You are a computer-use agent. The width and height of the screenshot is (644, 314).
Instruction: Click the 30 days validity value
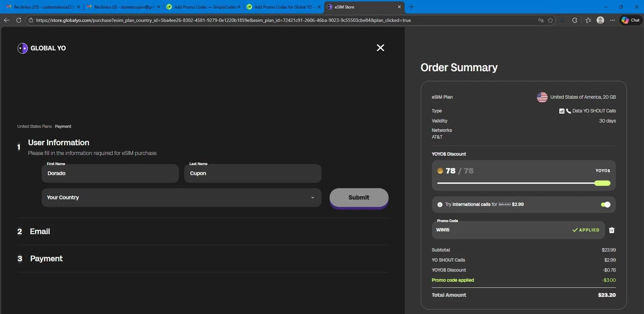(x=608, y=121)
